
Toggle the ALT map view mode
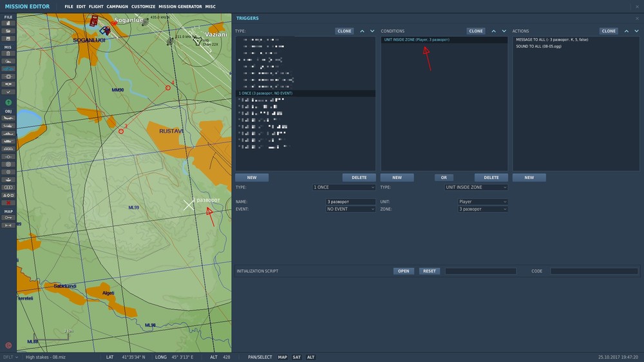click(x=310, y=357)
